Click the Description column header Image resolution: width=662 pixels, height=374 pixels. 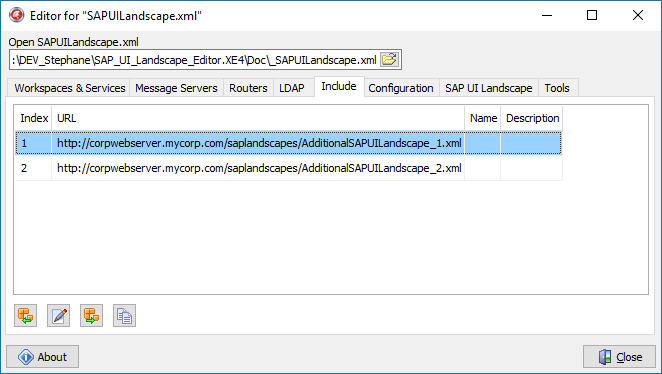(532, 118)
